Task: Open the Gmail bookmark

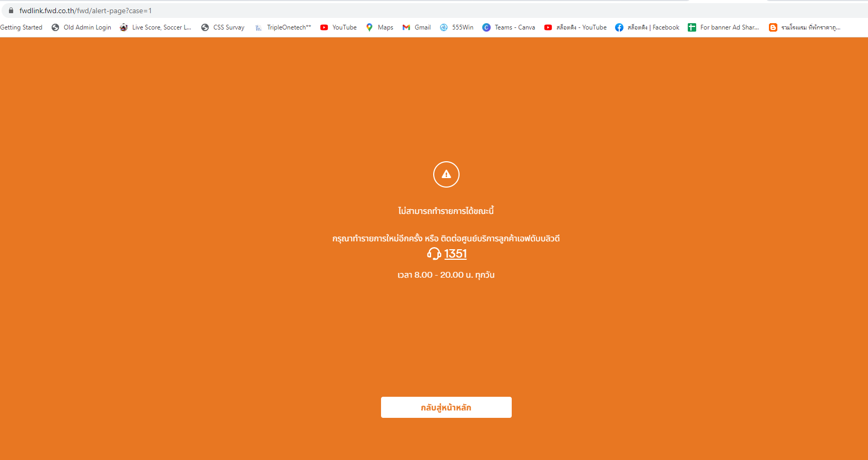Action: click(416, 27)
